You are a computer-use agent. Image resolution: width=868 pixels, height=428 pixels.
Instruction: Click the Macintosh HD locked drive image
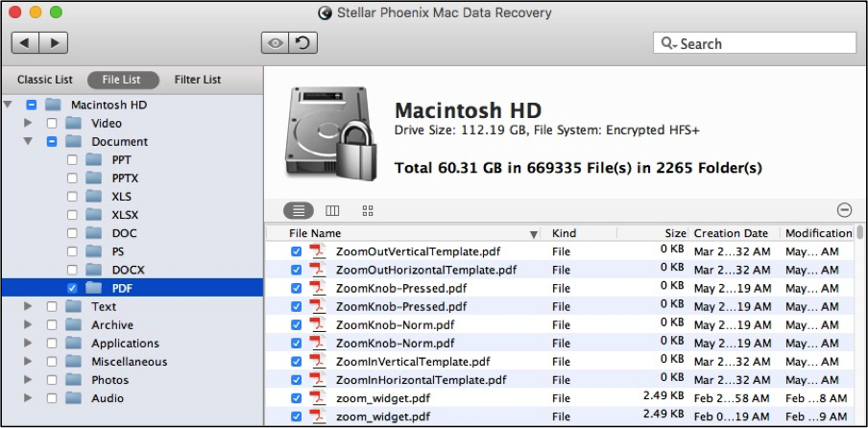pos(330,132)
